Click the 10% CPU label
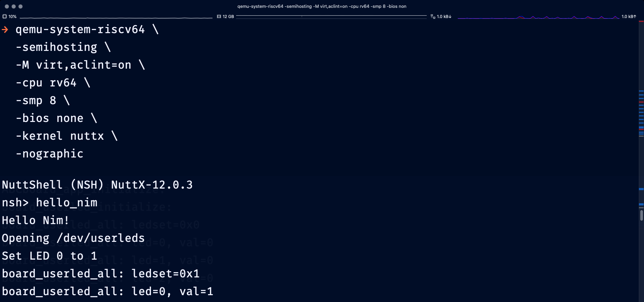 [13, 16]
